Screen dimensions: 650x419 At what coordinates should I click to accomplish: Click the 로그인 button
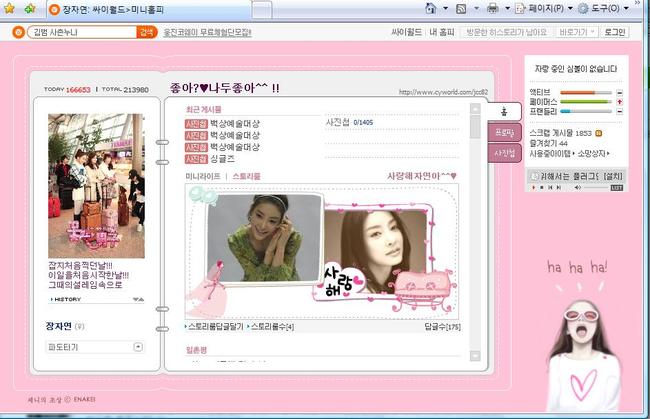click(615, 32)
